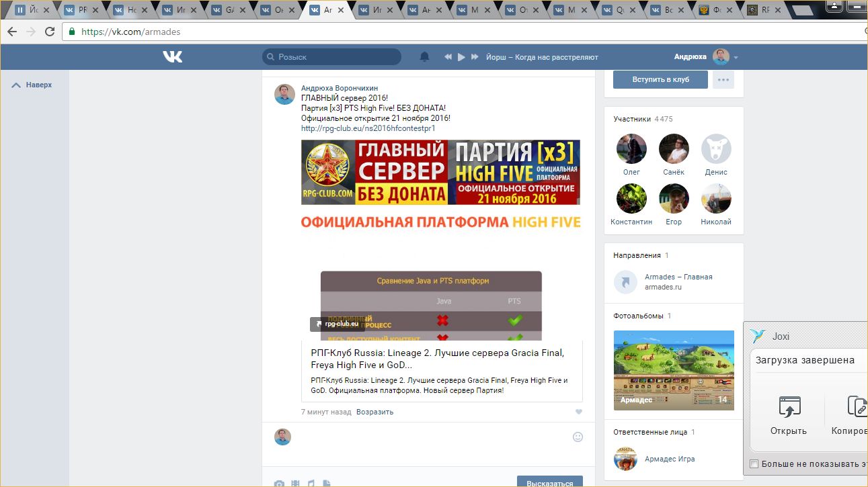Attach a video with the film icon
Viewport: 868px width, 487px height.
click(295, 484)
